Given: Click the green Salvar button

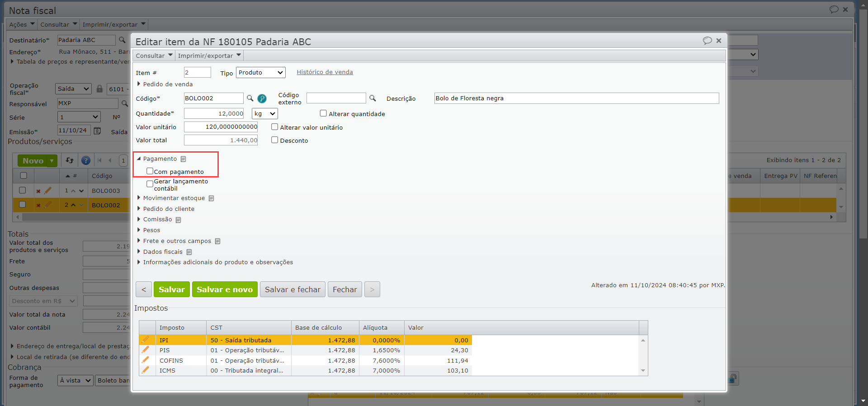Looking at the screenshot, I should pyautogui.click(x=172, y=289).
